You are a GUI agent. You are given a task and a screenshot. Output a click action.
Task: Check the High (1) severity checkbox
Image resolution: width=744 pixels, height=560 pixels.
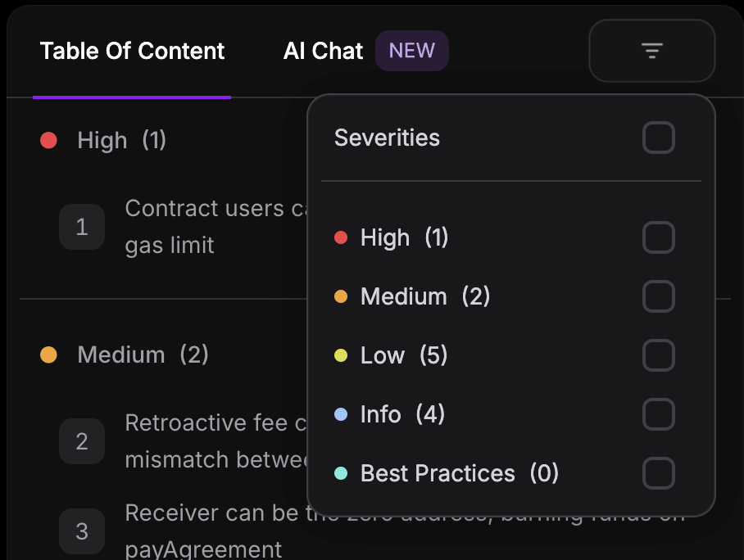[x=658, y=237]
